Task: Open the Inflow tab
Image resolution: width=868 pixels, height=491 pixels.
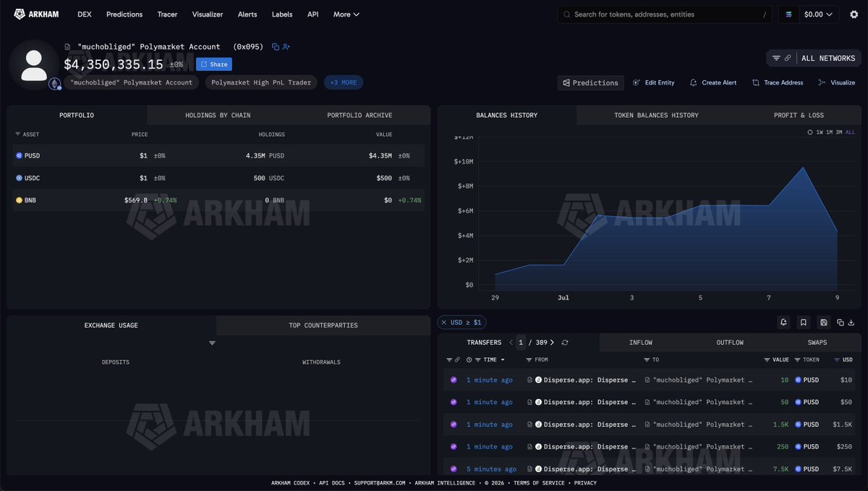Action: pos(641,343)
